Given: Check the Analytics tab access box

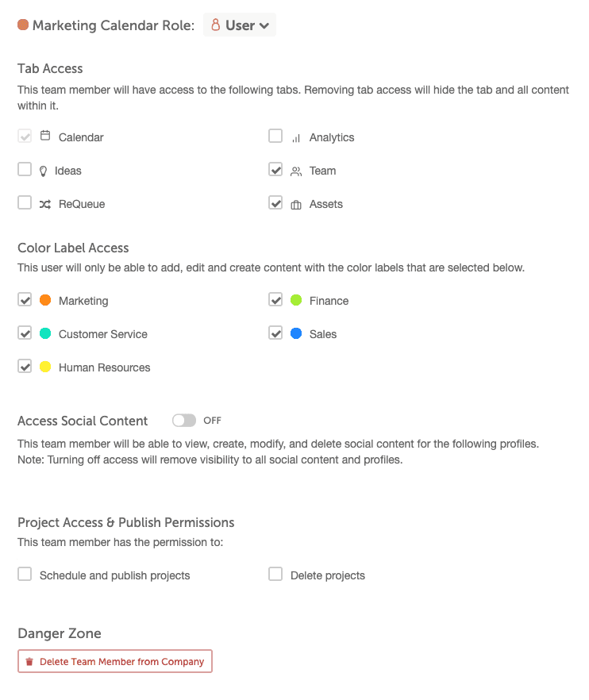Looking at the screenshot, I should point(275,136).
